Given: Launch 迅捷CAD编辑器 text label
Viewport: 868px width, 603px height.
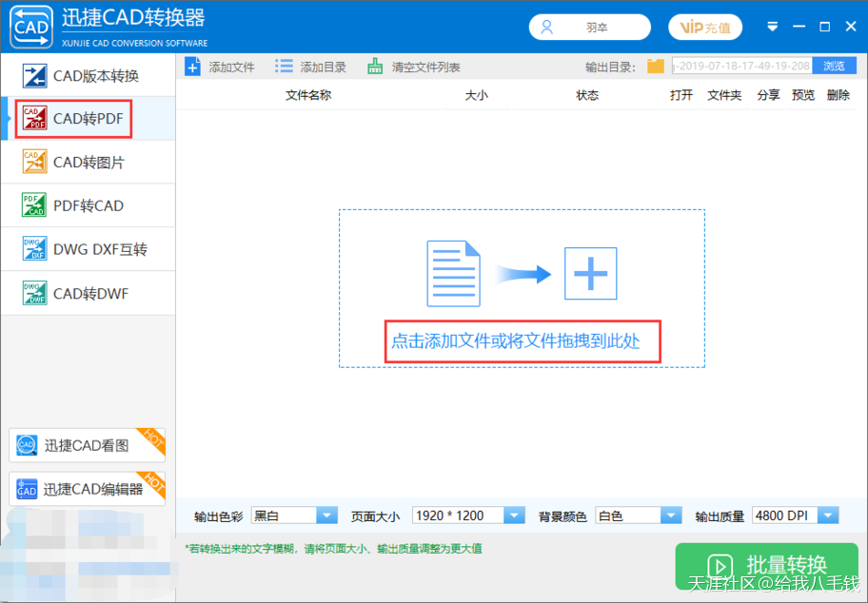Looking at the screenshot, I should tap(93, 489).
